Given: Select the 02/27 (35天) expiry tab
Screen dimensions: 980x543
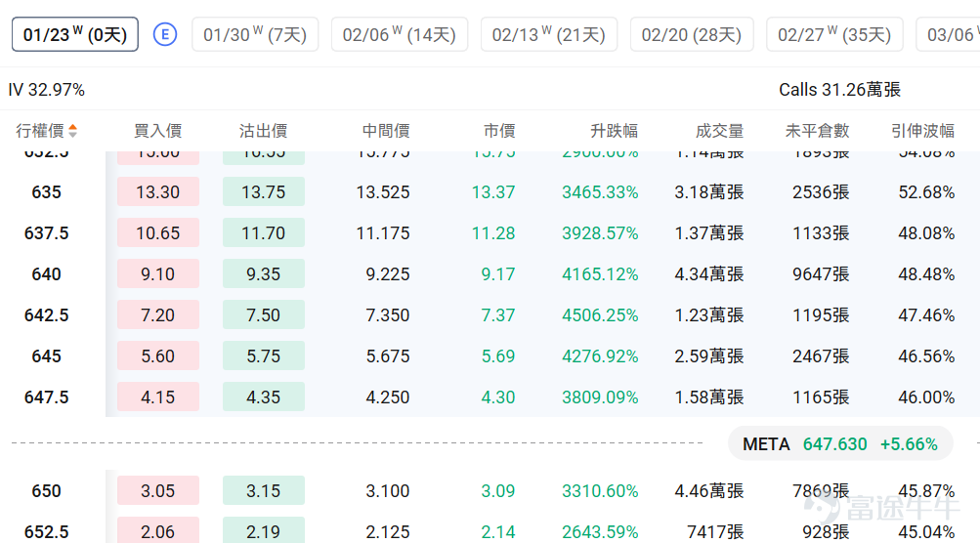Looking at the screenshot, I should pyautogui.click(x=834, y=34).
